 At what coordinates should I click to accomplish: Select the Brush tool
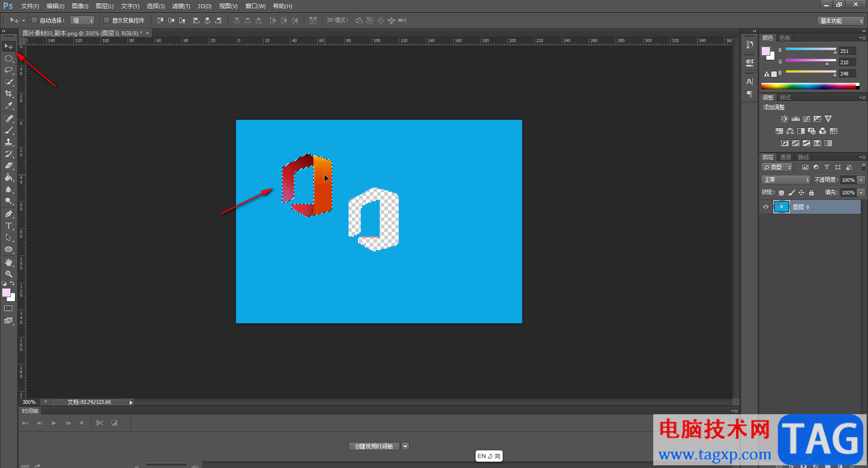(x=9, y=130)
